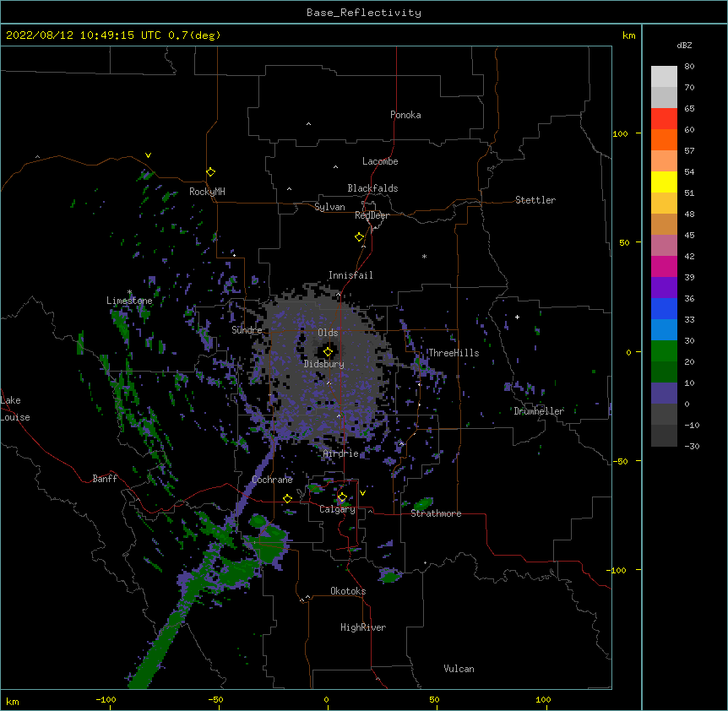The image size is (728, 711).
Task: Select the -30 value at the bottom of the legend
Action: tap(692, 446)
